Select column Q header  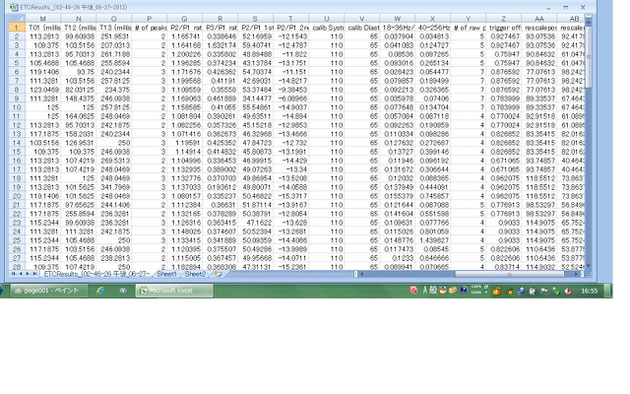coord(184,18)
